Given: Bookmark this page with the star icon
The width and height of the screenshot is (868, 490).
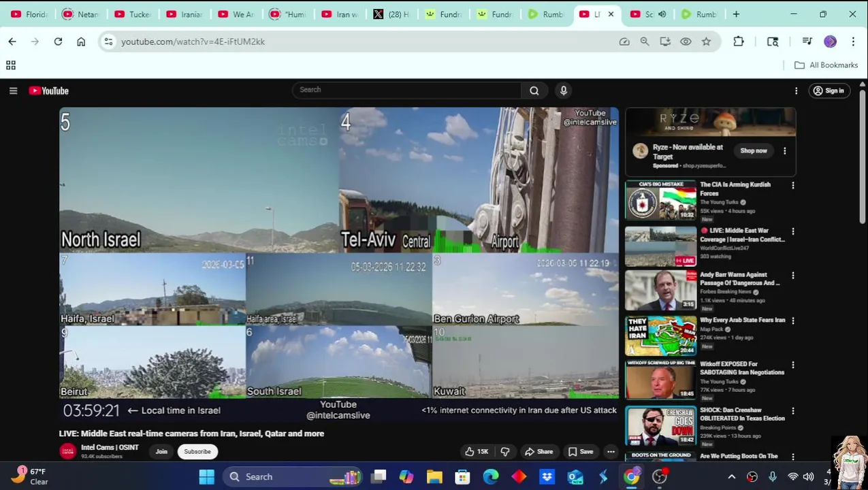Looking at the screenshot, I should point(706,42).
